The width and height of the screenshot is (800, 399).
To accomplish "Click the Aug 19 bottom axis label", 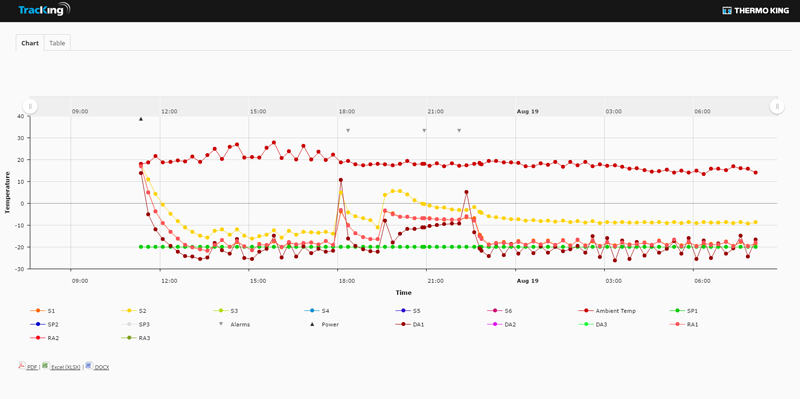I will click(528, 281).
